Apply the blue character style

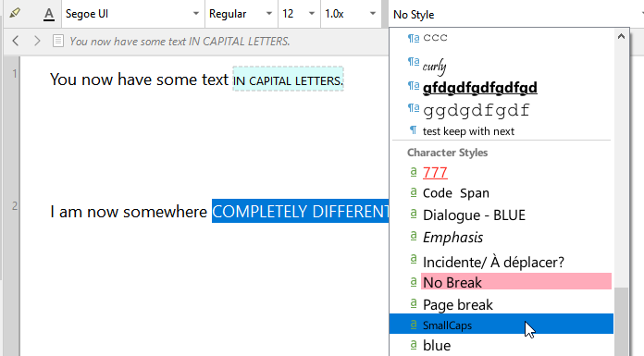(x=502, y=345)
